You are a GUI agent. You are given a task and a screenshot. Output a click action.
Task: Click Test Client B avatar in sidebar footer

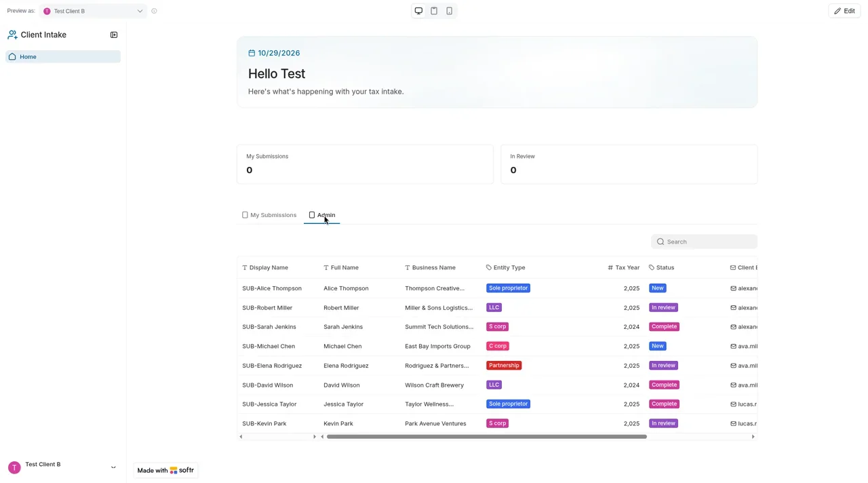point(14,467)
